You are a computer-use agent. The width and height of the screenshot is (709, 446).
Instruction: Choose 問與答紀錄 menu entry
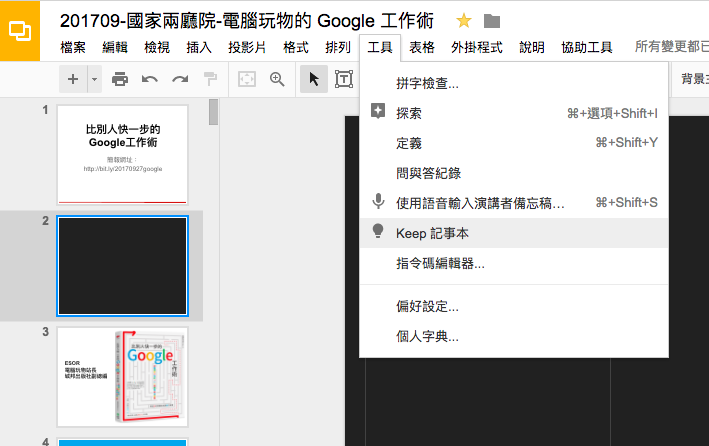tap(514, 173)
